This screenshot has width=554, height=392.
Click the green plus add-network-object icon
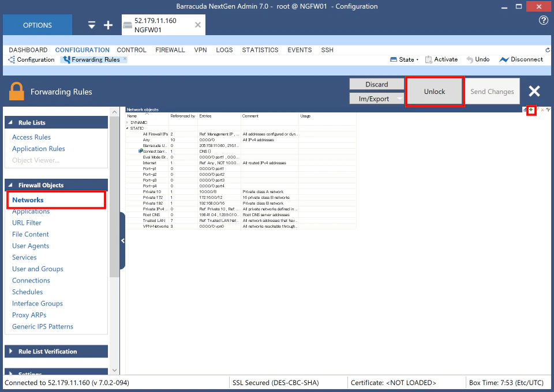click(x=531, y=110)
